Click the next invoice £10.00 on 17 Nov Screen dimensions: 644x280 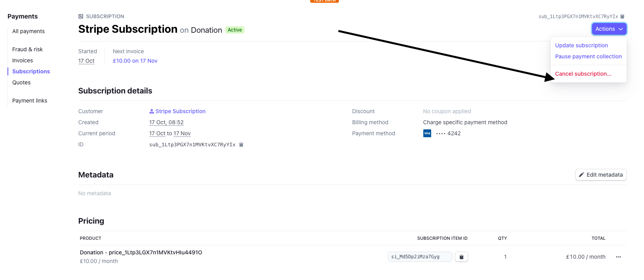135,61
